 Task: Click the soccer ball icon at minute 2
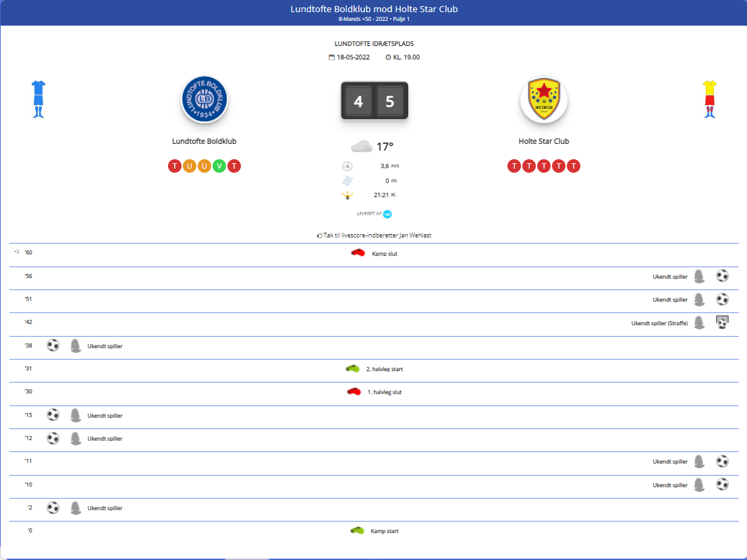[x=53, y=508]
